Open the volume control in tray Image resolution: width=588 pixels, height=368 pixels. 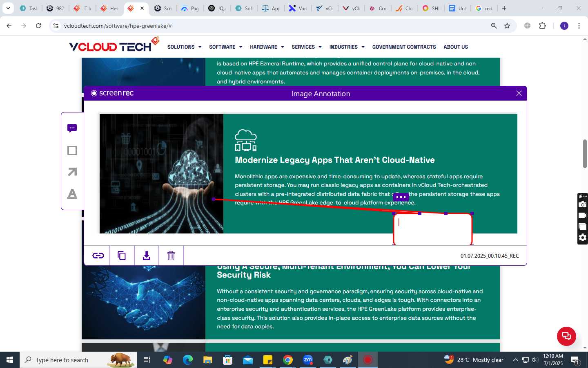[x=535, y=360]
